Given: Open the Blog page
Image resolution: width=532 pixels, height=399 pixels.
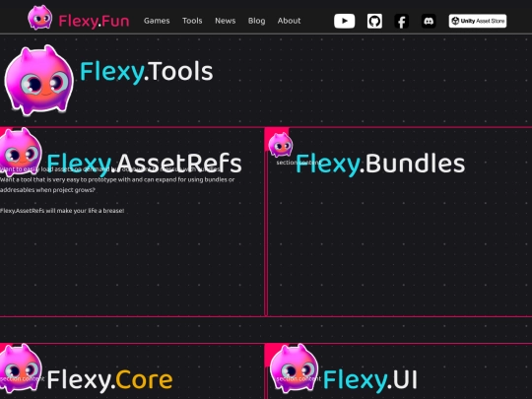Looking at the screenshot, I should tap(256, 21).
